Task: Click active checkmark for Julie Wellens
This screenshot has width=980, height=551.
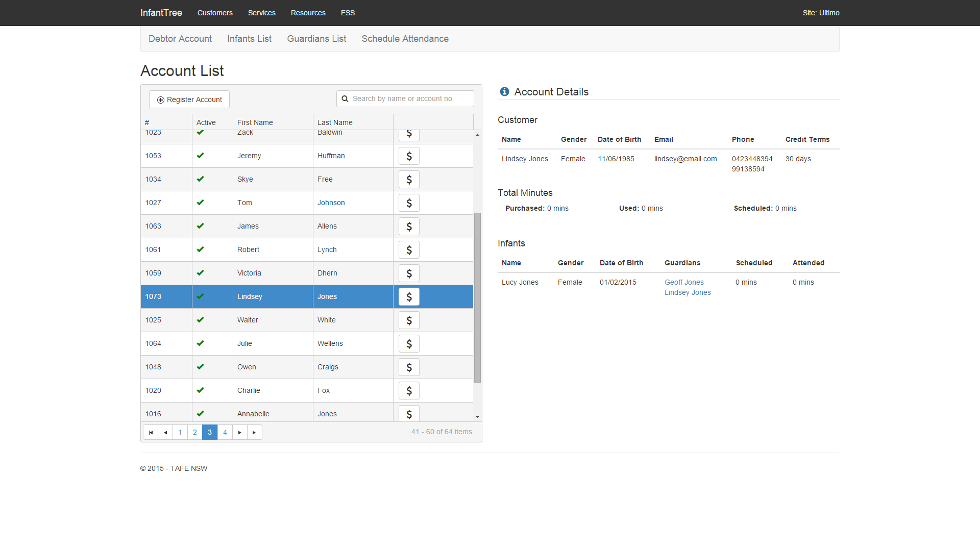Action: (200, 343)
